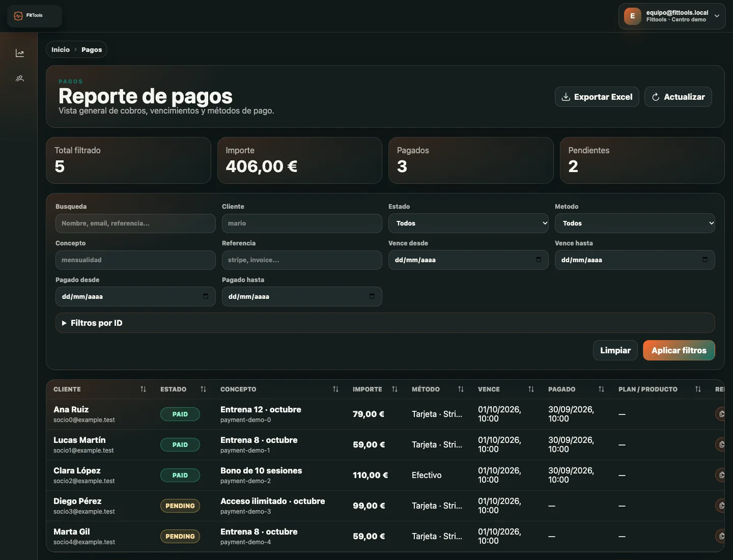The image size is (733, 560).
Task: Focus the Concepto filter field
Action: [135, 260]
